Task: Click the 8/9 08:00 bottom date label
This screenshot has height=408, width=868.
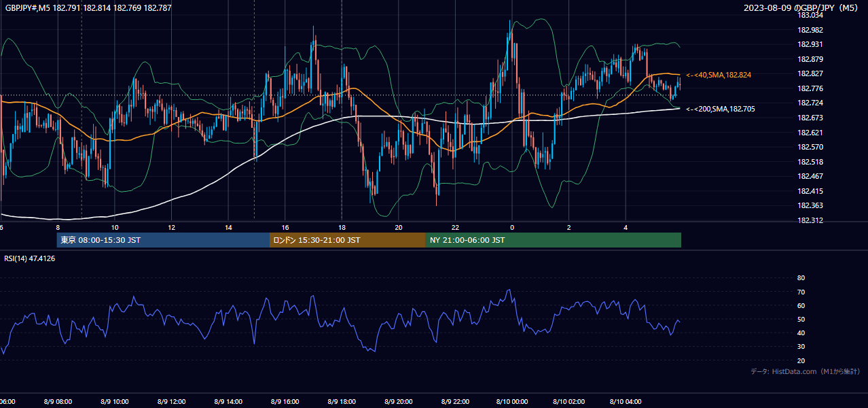Action: (58, 401)
